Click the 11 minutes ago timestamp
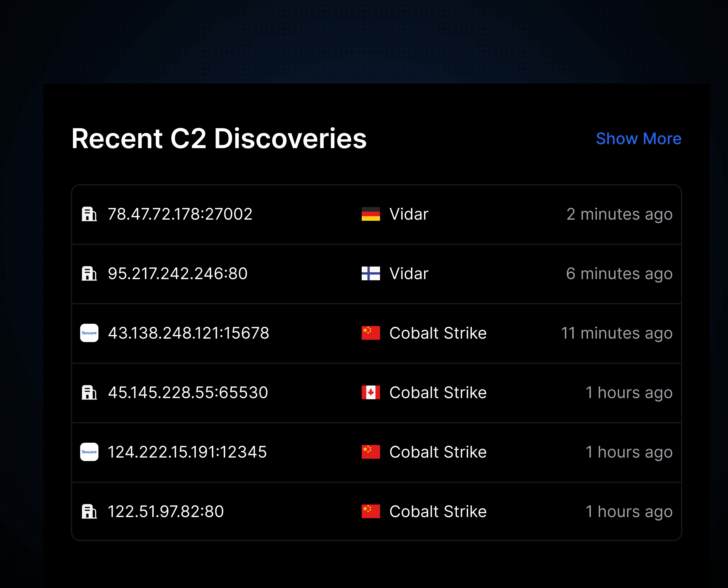This screenshot has height=588, width=728. [x=616, y=333]
